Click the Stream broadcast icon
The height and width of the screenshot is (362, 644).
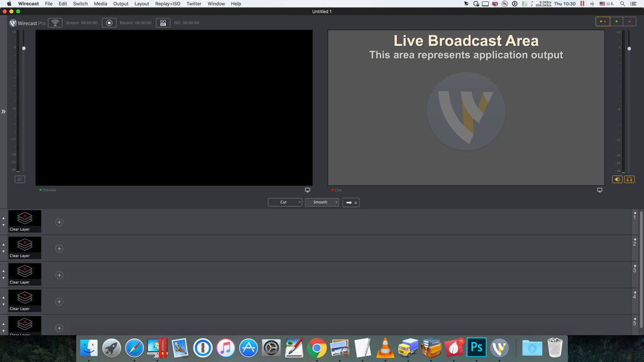pyautogui.click(x=55, y=22)
